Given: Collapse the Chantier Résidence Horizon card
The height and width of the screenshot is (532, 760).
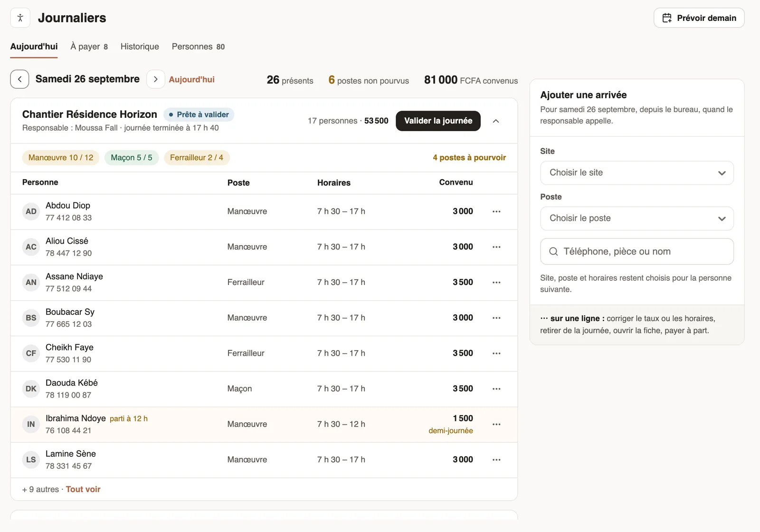Looking at the screenshot, I should [496, 121].
